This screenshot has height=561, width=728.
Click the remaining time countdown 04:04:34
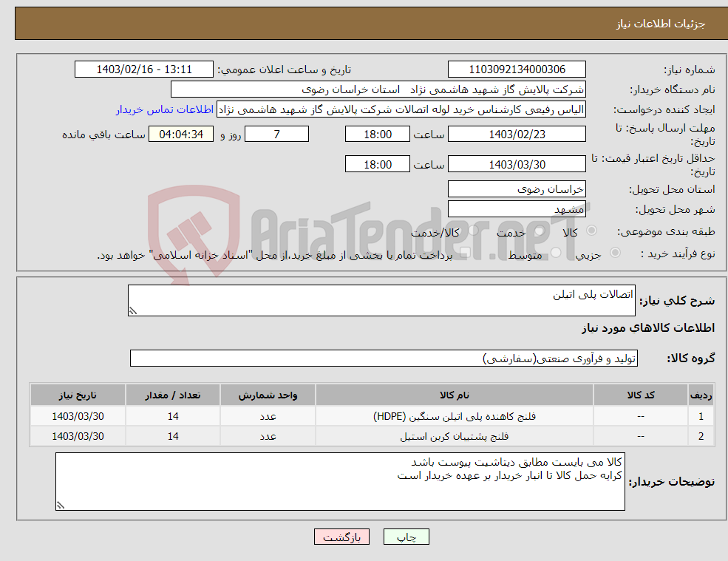[x=181, y=135]
